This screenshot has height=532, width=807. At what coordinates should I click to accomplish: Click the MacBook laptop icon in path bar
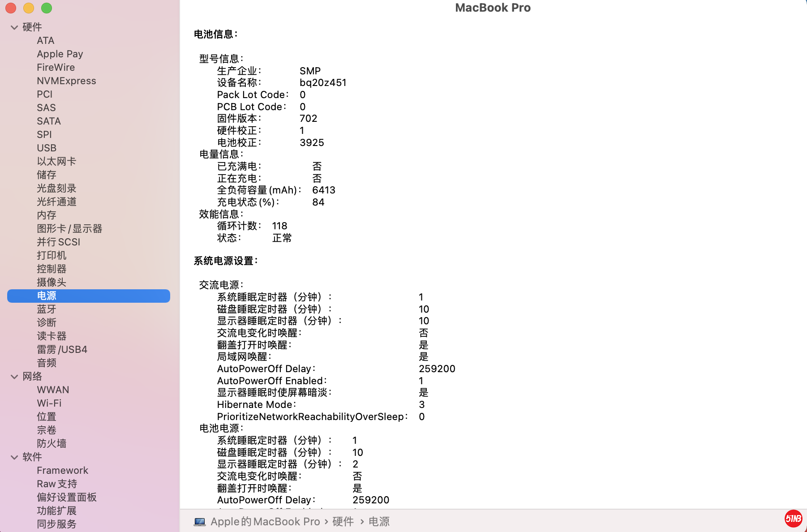pos(200,522)
